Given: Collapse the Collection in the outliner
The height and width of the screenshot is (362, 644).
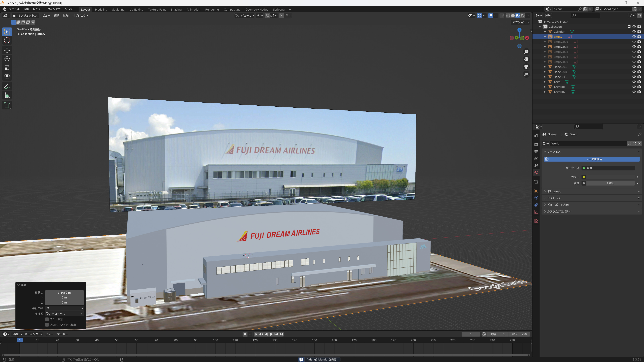Looking at the screenshot, I should (x=540, y=27).
